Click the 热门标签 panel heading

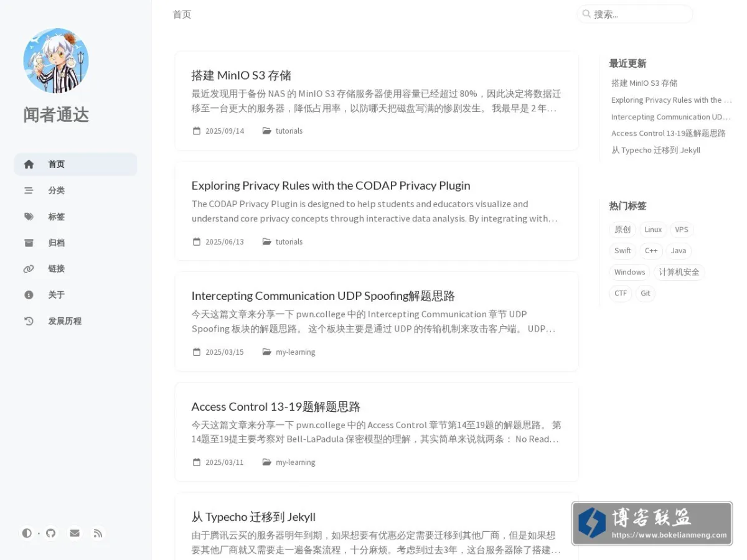627,206
